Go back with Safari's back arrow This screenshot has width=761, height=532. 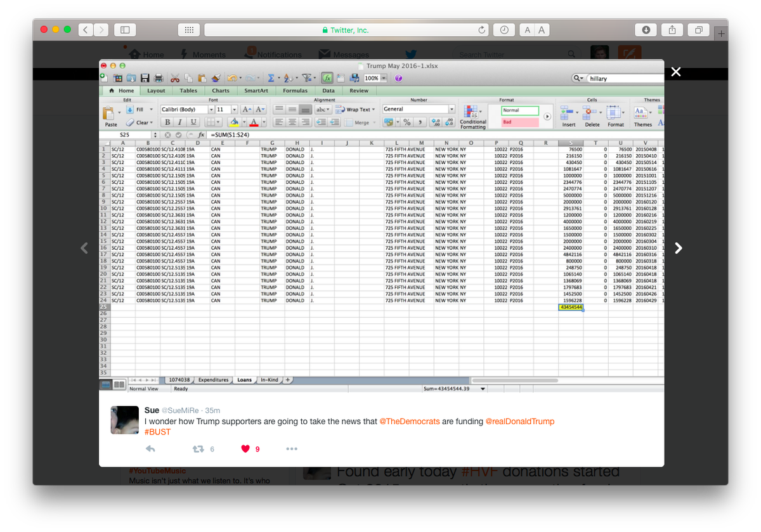86,30
